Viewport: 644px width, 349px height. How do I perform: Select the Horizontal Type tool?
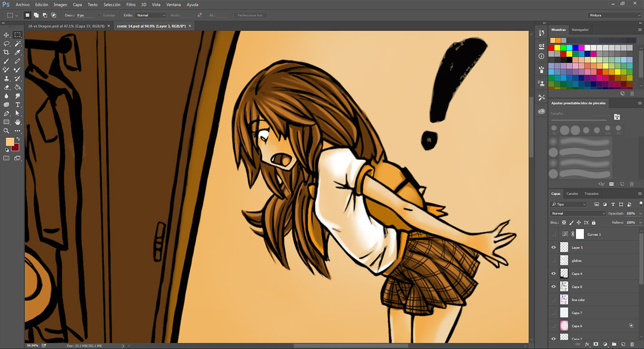pos(18,105)
